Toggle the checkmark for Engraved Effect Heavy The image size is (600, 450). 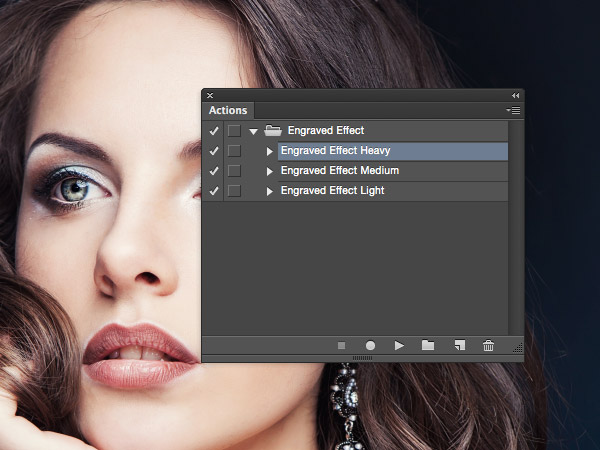click(x=214, y=151)
